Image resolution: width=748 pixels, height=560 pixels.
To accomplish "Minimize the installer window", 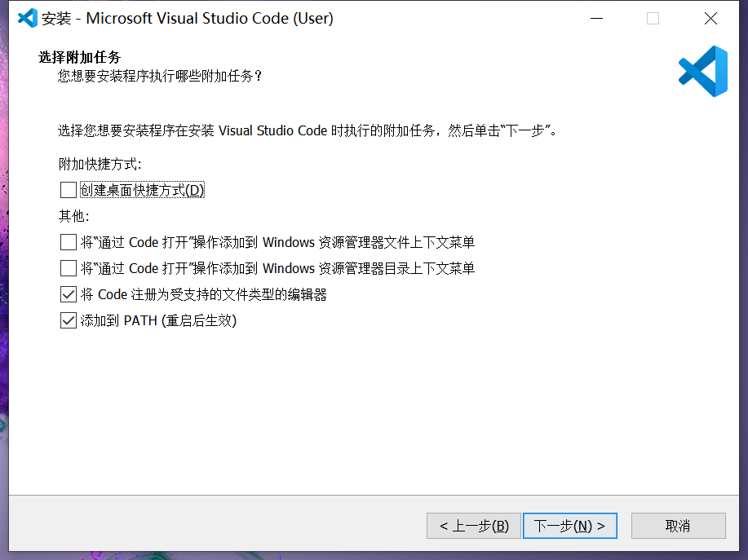I will tap(596, 18).
